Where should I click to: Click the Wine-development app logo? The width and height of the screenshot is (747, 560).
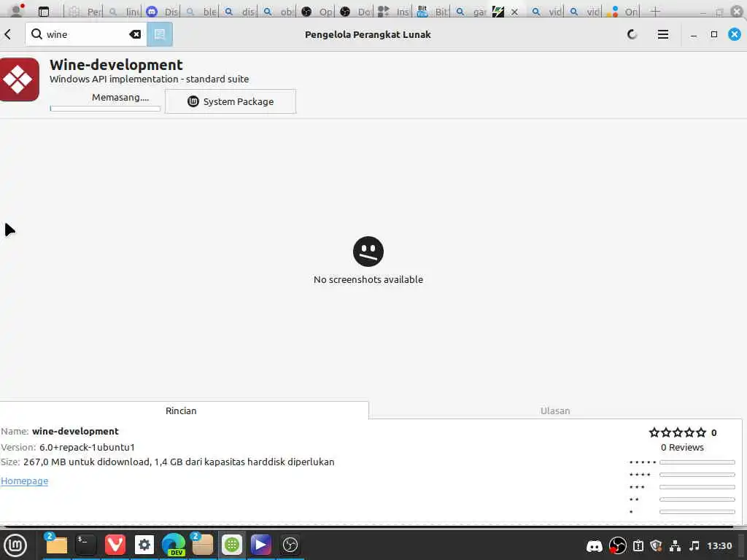pyautogui.click(x=19, y=79)
